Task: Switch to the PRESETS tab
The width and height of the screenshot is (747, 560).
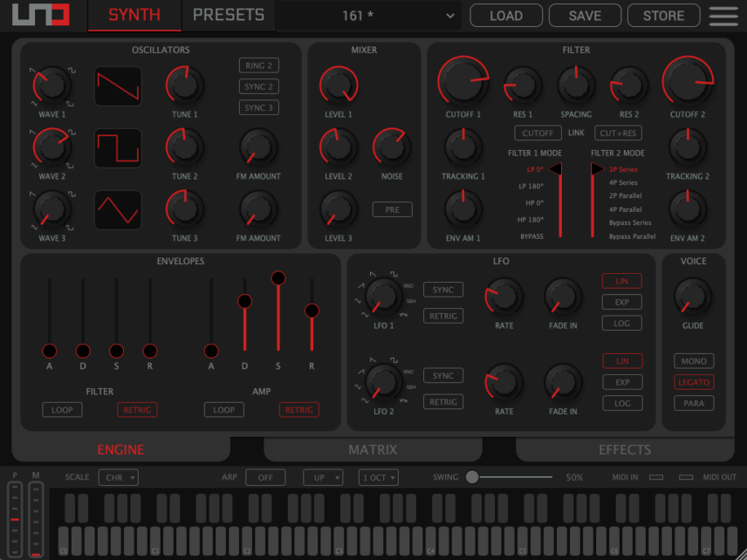Action: tap(229, 15)
